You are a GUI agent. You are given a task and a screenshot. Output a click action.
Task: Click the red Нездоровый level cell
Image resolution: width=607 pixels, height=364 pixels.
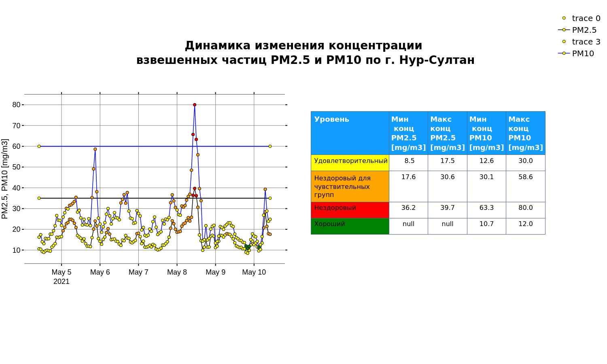pyautogui.click(x=350, y=210)
